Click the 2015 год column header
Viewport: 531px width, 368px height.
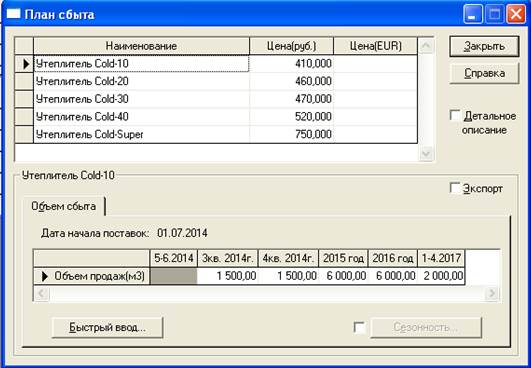pos(343,258)
